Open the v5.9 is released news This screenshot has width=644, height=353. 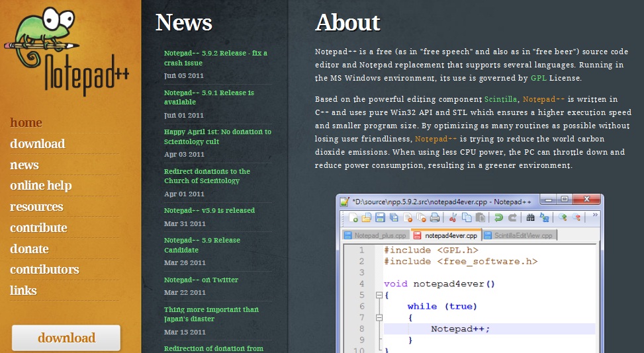[x=209, y=210]
